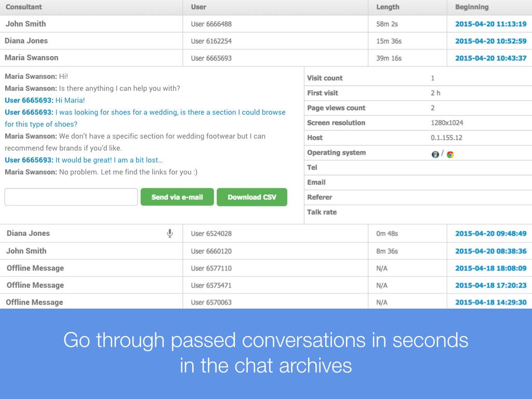532x399 pixels.
Task: Open the 2015-04-20 10:52:59 timestamp link
Action: (x=490, y=41)
